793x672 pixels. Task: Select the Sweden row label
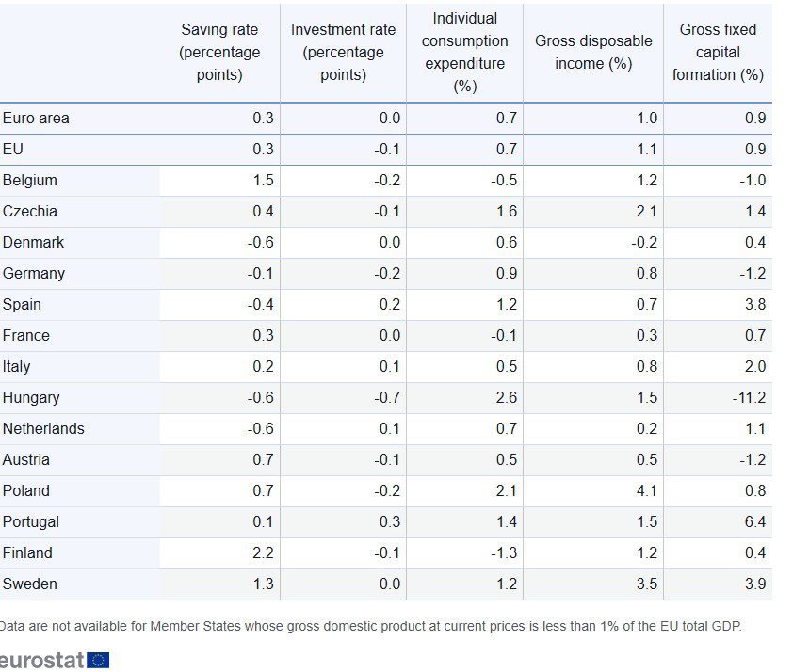(30, 584)
